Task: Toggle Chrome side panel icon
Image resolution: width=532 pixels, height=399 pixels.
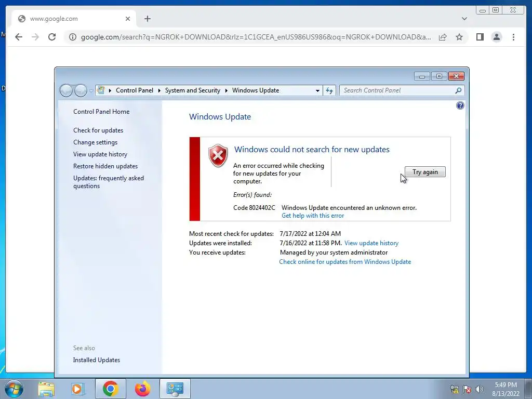Action: (x=480, y=37)
